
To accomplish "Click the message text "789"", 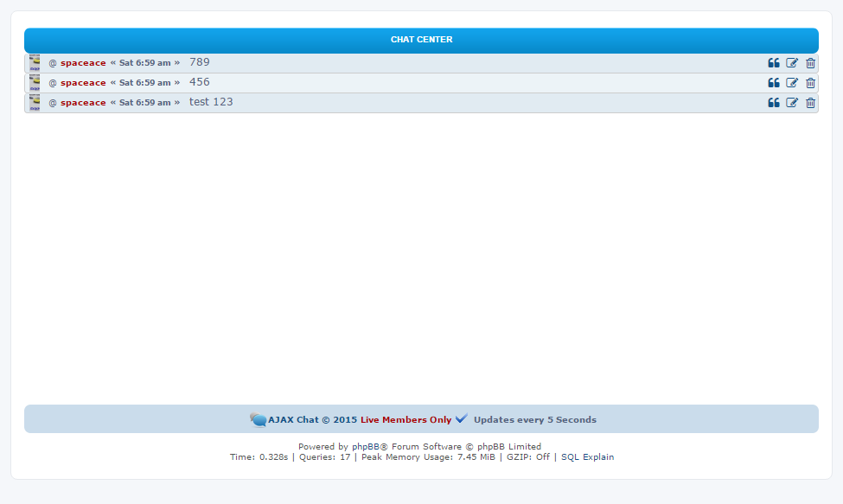I will coord(200,62).
